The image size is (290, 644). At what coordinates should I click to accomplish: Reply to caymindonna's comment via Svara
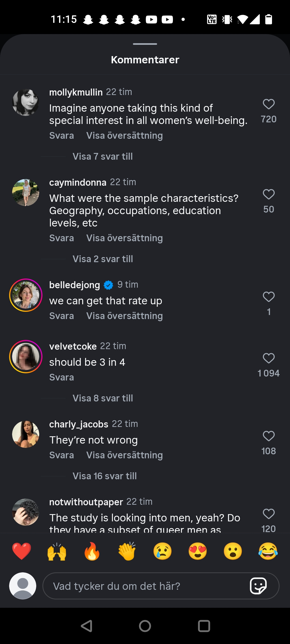(61, 238)
